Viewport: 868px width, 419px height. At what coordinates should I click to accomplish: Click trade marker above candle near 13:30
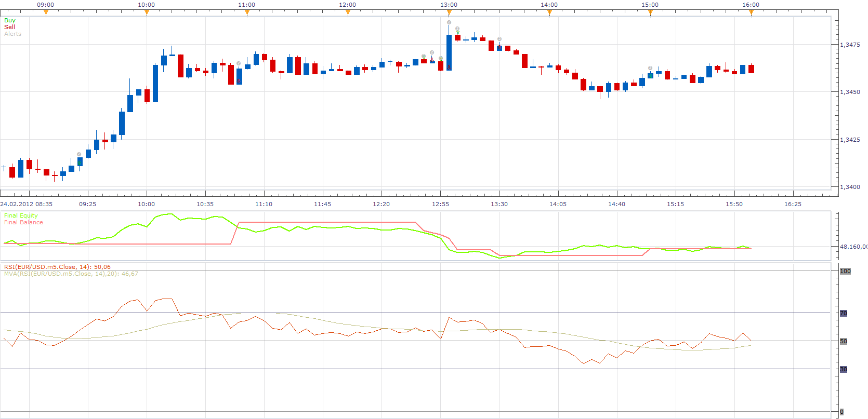(499, 39)
